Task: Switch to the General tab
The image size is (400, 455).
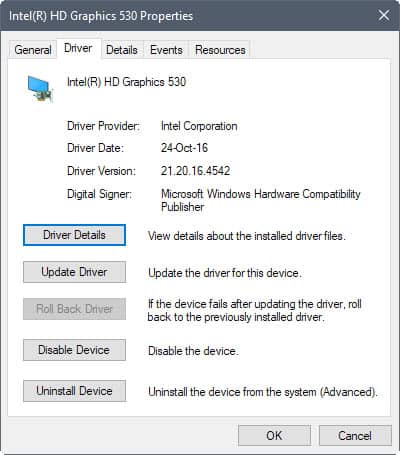Action: 33,50
